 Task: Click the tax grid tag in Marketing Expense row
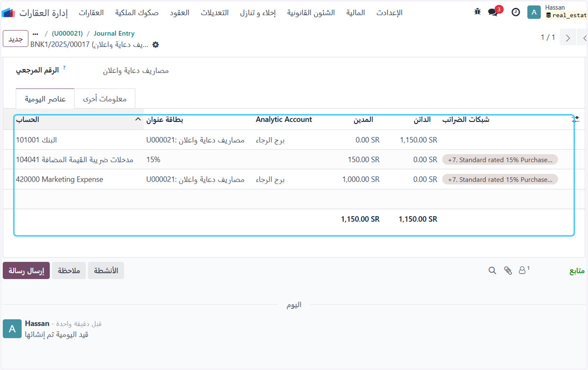(x=500, y=180)
